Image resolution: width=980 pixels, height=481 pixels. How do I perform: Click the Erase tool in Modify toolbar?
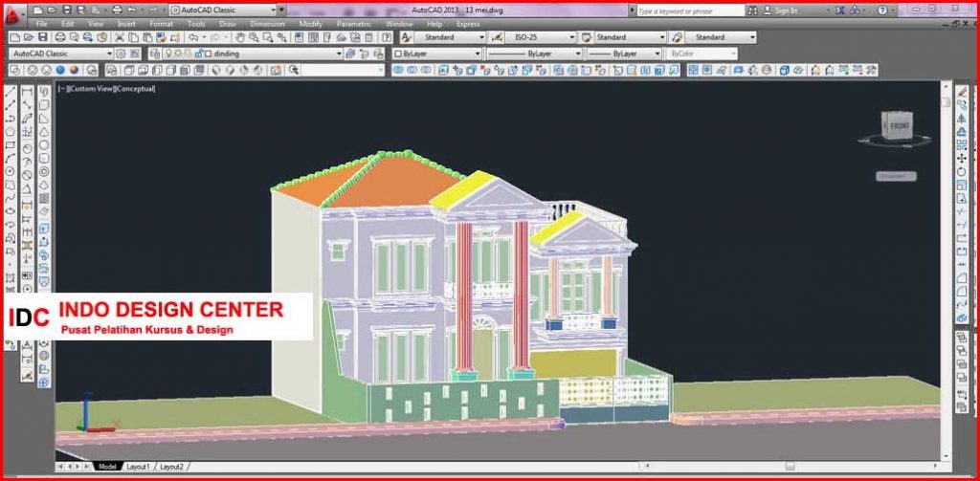click(x=961, y=92)
